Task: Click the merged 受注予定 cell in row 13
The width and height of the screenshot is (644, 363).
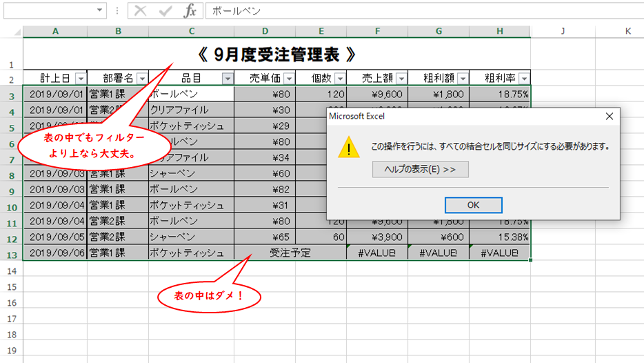Action: click(290, 253)
